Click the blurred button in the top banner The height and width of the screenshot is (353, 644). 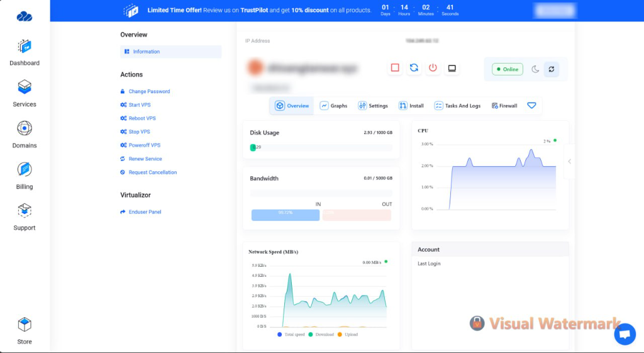coord(555,11)
